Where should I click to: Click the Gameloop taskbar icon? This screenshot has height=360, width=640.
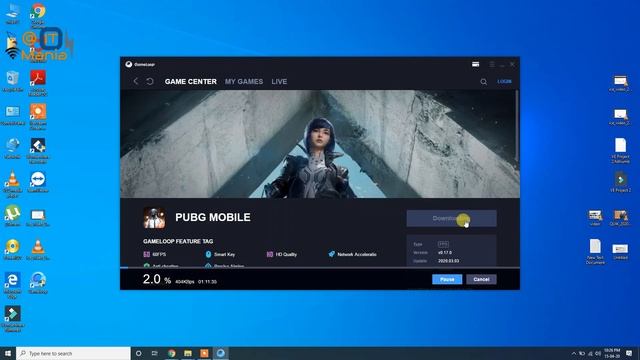(x=220, y=353)
